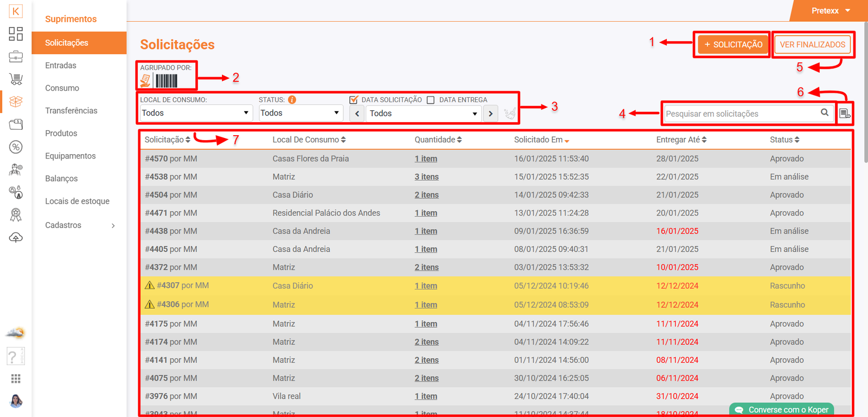Open the shopping cart module in sidebar
Viewport: 868px width, 417px height.
point(16,79)
